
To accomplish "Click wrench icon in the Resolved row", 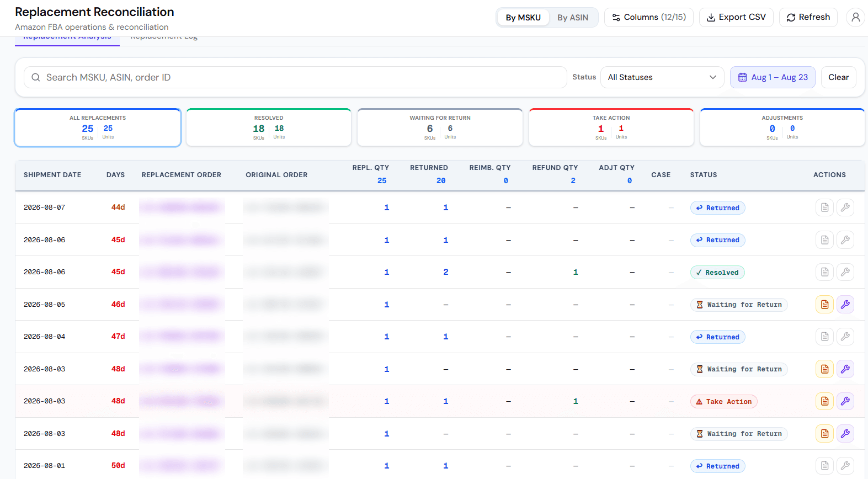I will click(845, 272).
